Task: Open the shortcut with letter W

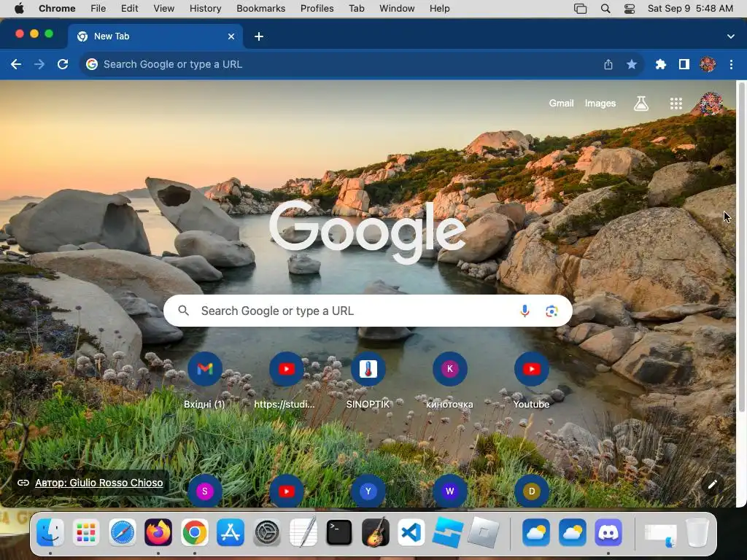Action: (449, 491)
